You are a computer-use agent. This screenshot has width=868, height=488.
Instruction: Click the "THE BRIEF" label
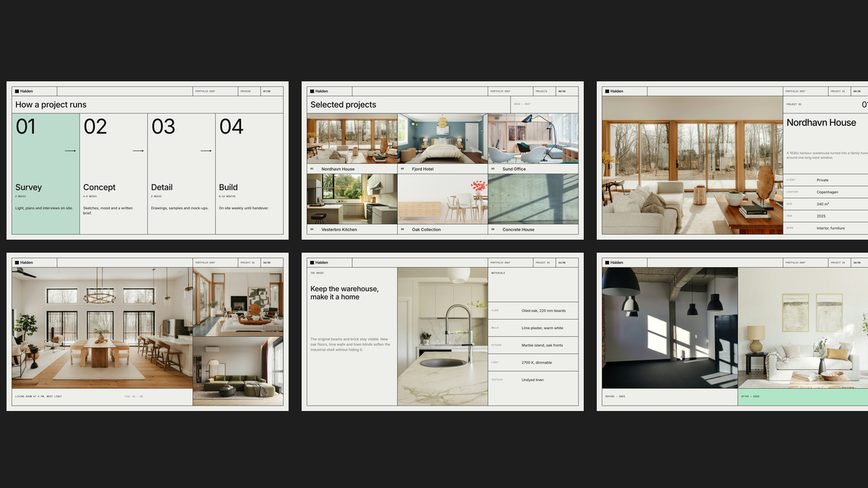pos(318,273)
